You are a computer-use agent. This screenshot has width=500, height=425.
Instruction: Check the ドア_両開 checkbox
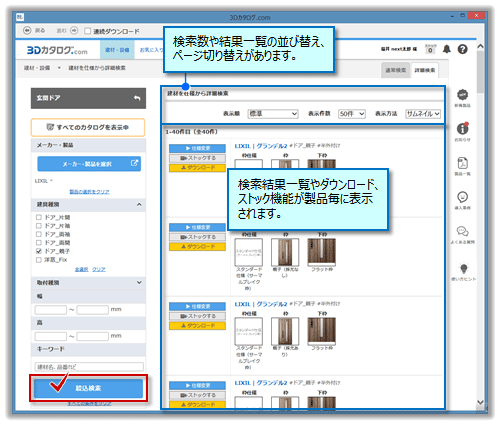[x=39, y=242]
